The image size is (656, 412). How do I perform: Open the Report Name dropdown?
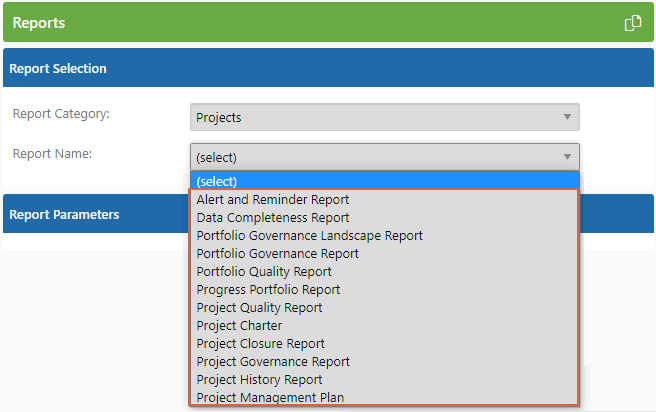click(x=384, y=157)
